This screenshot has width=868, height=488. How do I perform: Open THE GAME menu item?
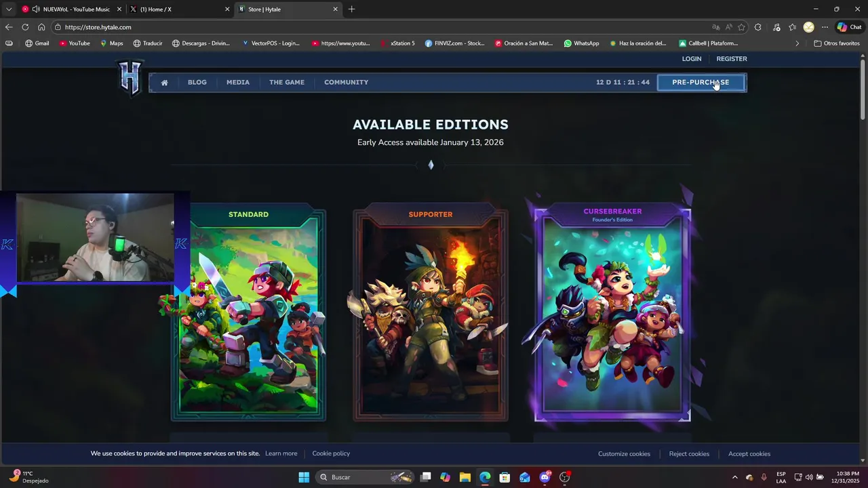point(287,82)
